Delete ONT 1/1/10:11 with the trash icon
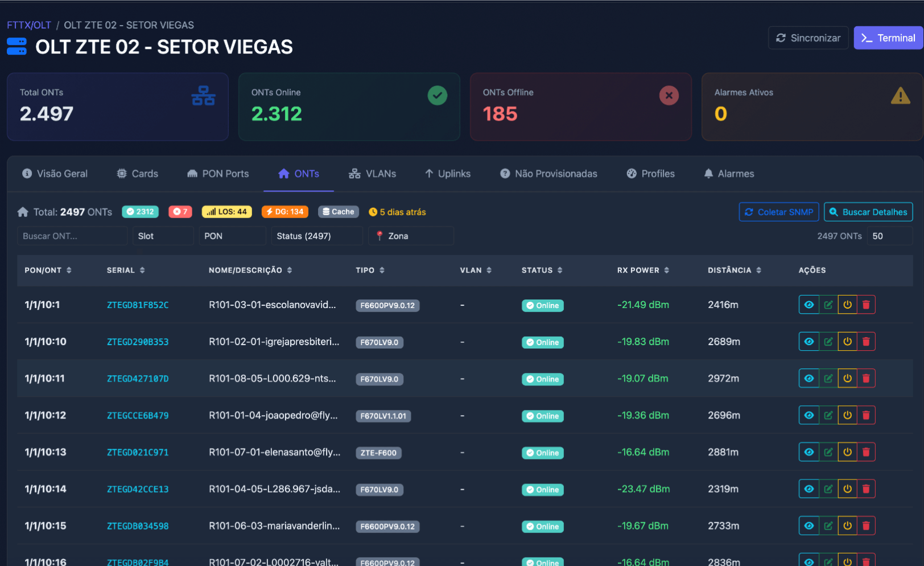924x566 pixels. [866, 379]
